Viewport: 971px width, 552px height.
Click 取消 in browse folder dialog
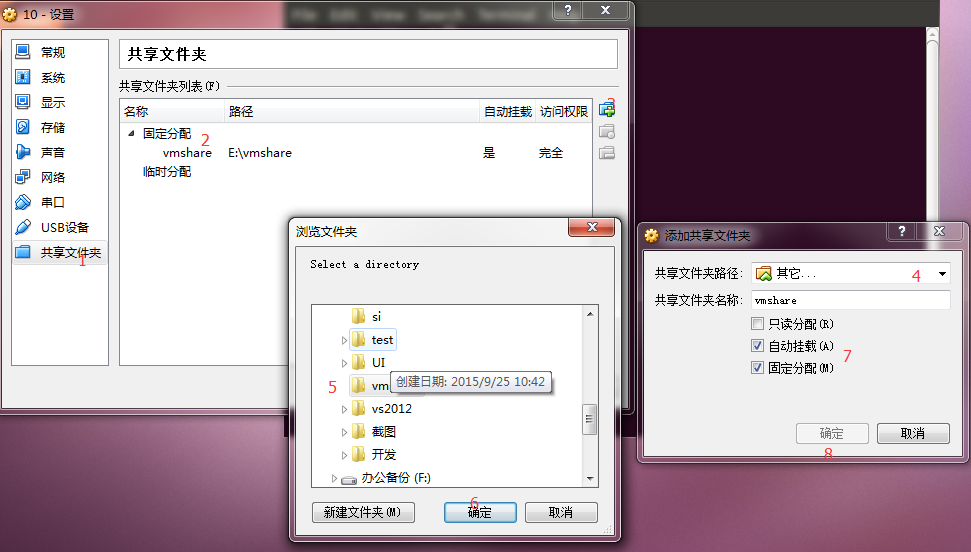561,512
